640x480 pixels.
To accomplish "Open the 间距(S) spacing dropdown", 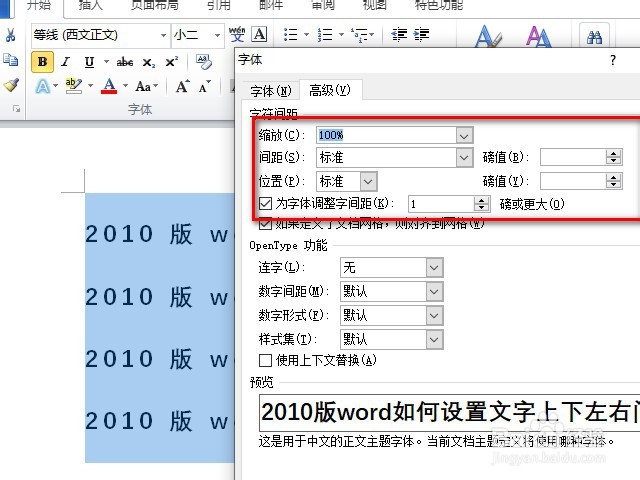I will 464,157.
